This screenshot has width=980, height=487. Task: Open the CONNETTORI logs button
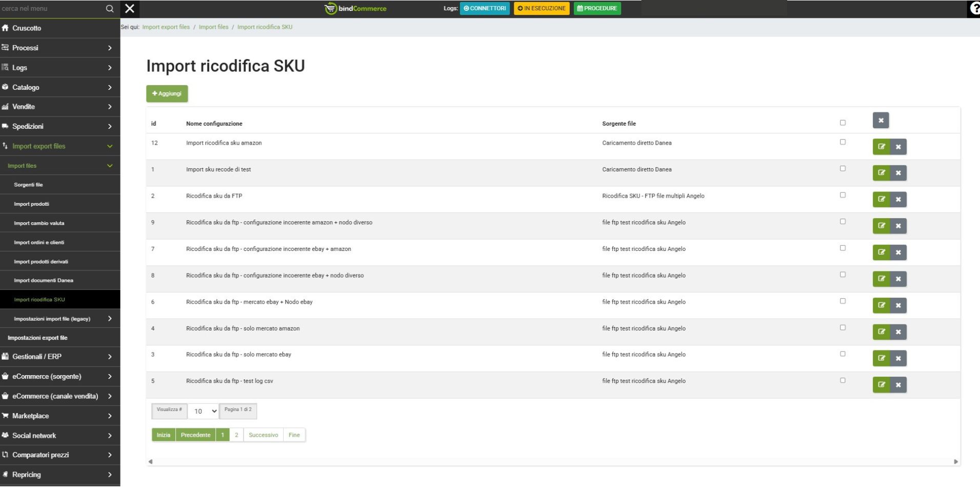[x=485, y=9]
